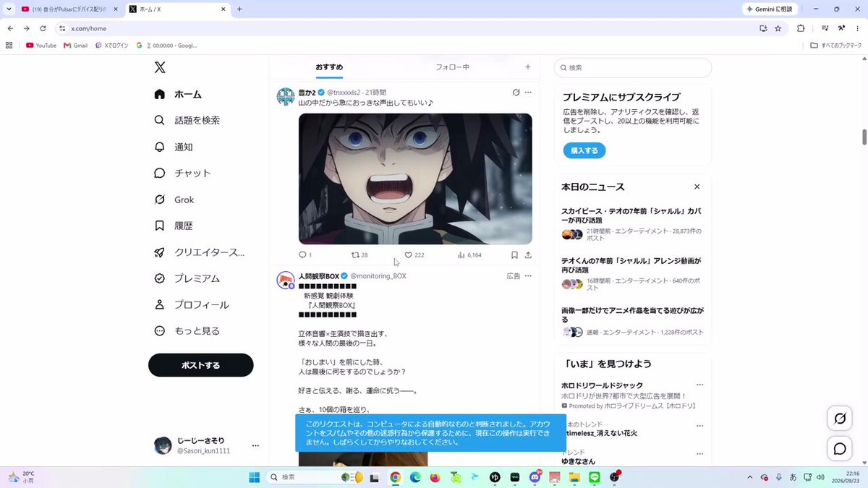Open 人間観察BOX avatar
The height and width of the screenshot is (488, 868).
tap(286, 281)
